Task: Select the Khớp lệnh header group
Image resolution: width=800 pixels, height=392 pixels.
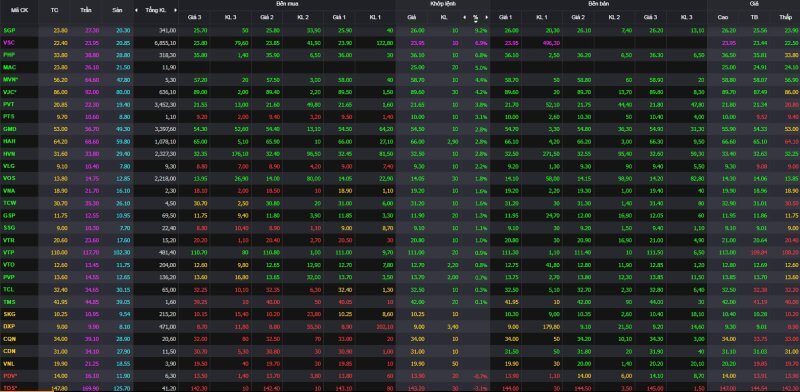Action: point(442,4)
